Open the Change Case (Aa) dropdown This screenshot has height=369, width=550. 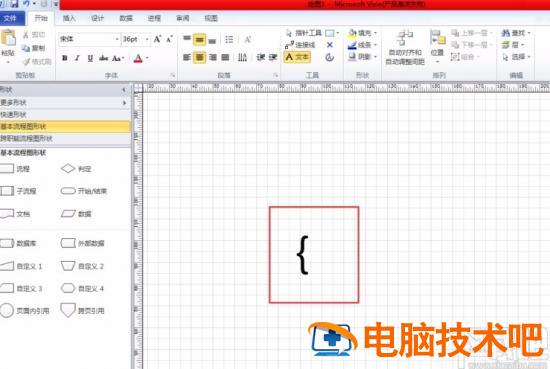[x=118, y=58]
